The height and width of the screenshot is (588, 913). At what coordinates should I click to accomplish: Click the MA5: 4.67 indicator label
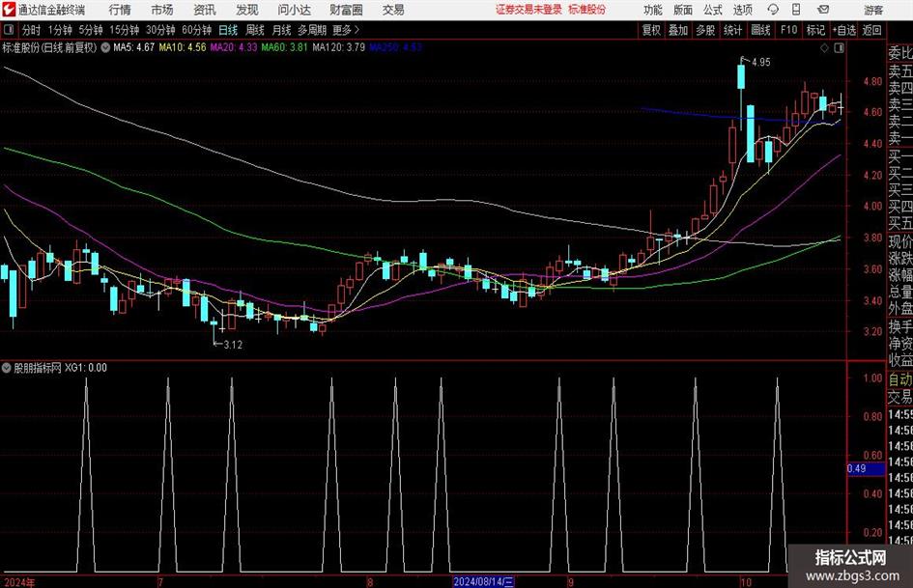pyautogui.click(x=134, y=47)
